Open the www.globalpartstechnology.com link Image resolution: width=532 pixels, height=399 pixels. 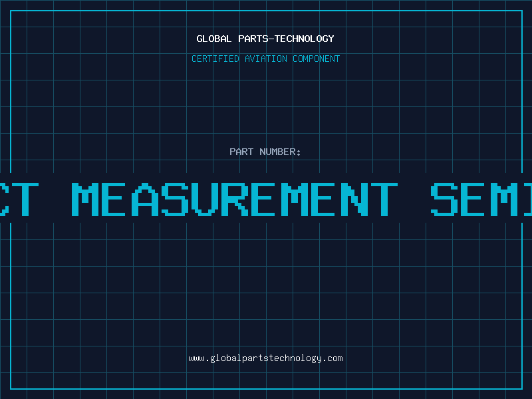(x=265, y=358)
